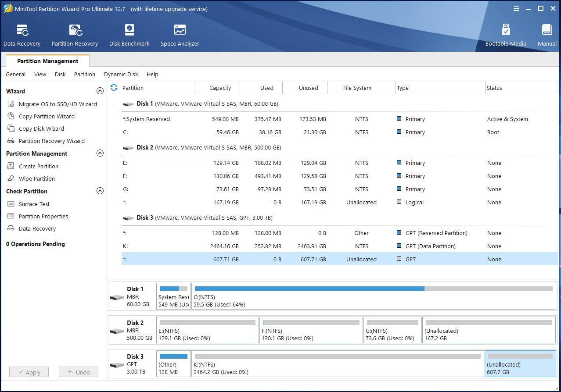Click Data Recovery icon in sidebar
The height and width of the screenshot is (392, 561).
coord(11,228)
